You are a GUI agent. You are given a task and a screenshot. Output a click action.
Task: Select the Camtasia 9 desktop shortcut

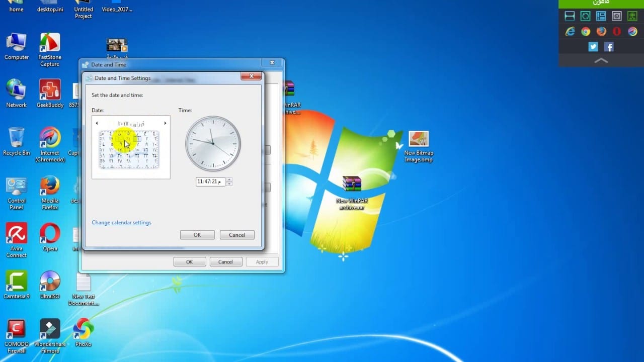[x=17, y=285]
